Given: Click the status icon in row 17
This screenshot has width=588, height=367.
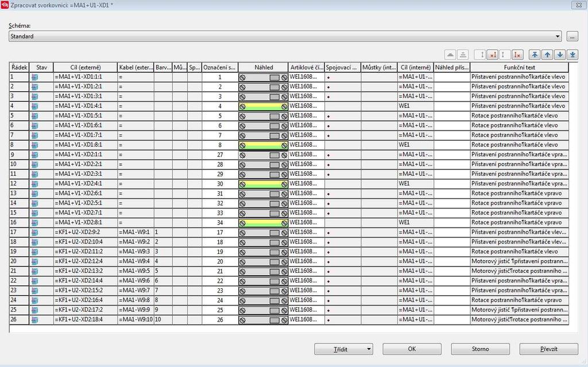Looking at the screenshot, I should point(34,232).
